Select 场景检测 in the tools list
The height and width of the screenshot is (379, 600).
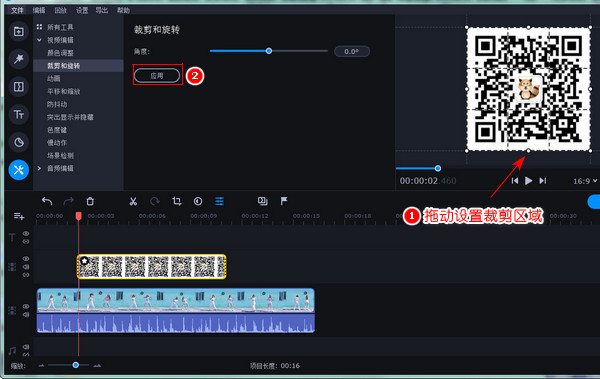pyautogui.click(x=60, y=155)
